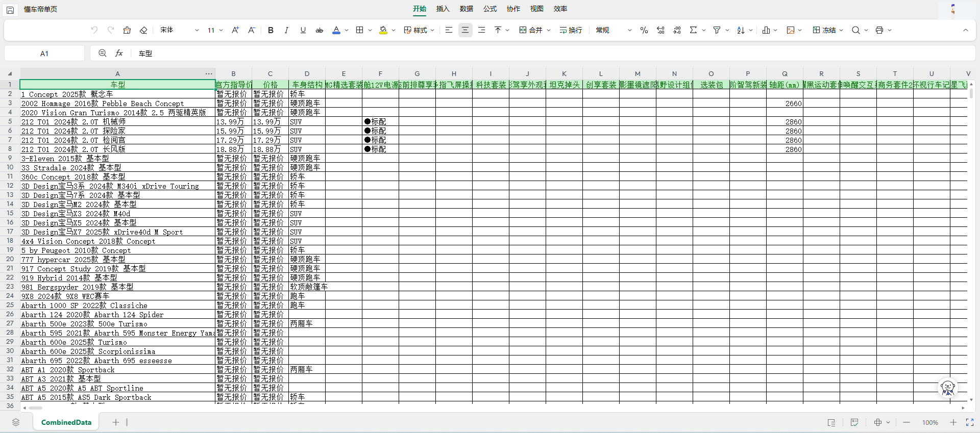Image resolution: width=980 pixels, height=433 pixels.
Task: Toggle 换行 text wrapping
Action: click(x=571, y=30)
